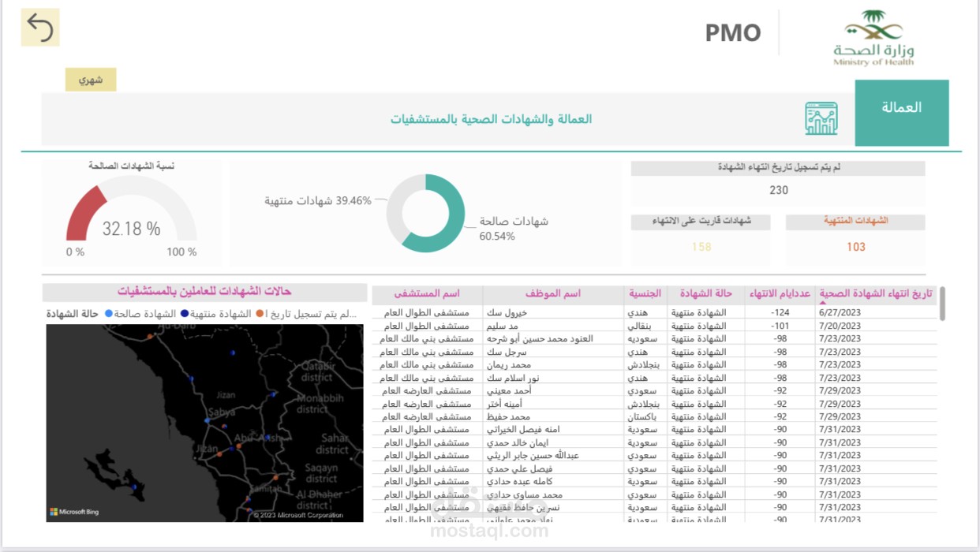Click the لم يتم تسجيل تاريخ انتهاء الشهادة card heading
The width and height of the screenshot is (980, 552).
pyautogui.click(x=779, y=168)
